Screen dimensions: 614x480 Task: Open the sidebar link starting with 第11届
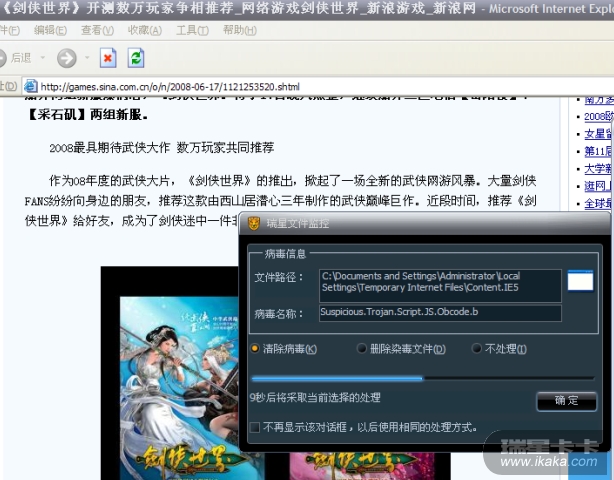point(598,151)
